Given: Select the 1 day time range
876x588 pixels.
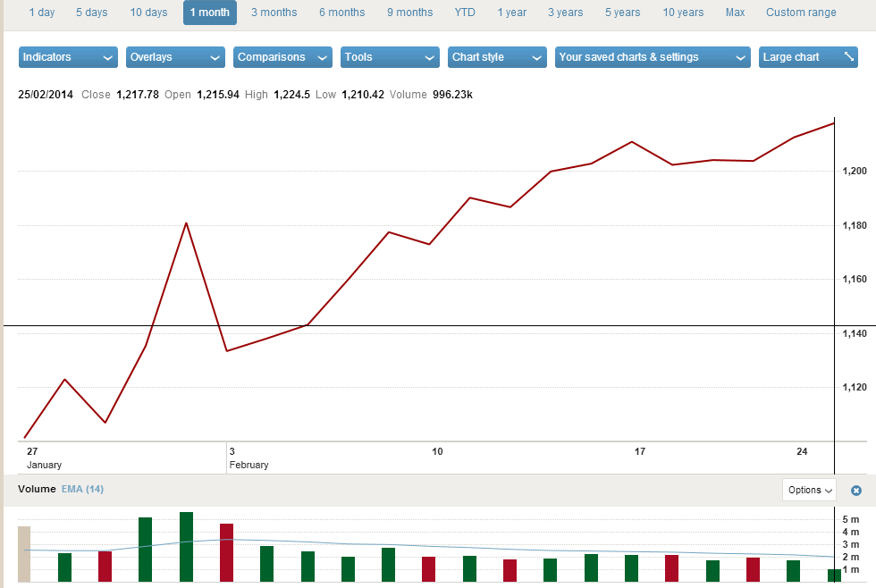Looking at the screenshot, I should [x=42, y=13].
